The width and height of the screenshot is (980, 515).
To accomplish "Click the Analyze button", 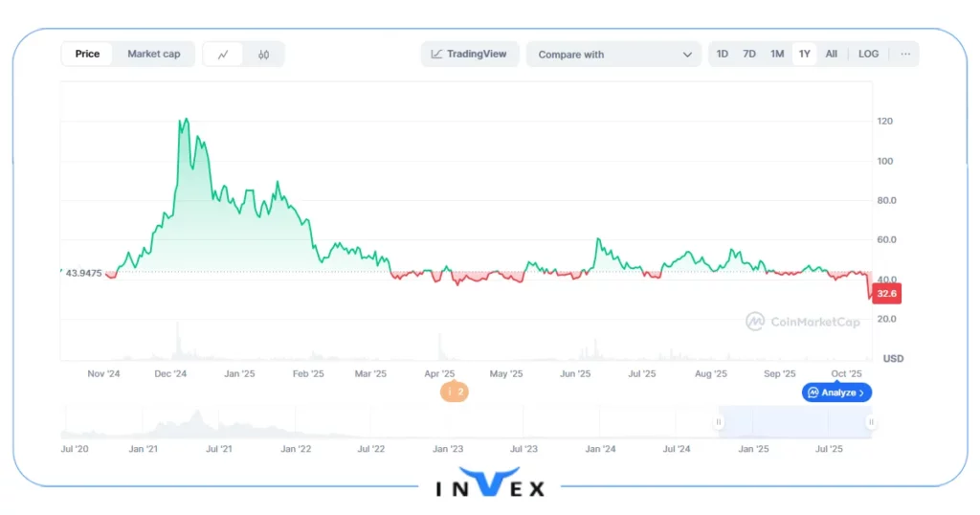I will click(x=836, y=392).
